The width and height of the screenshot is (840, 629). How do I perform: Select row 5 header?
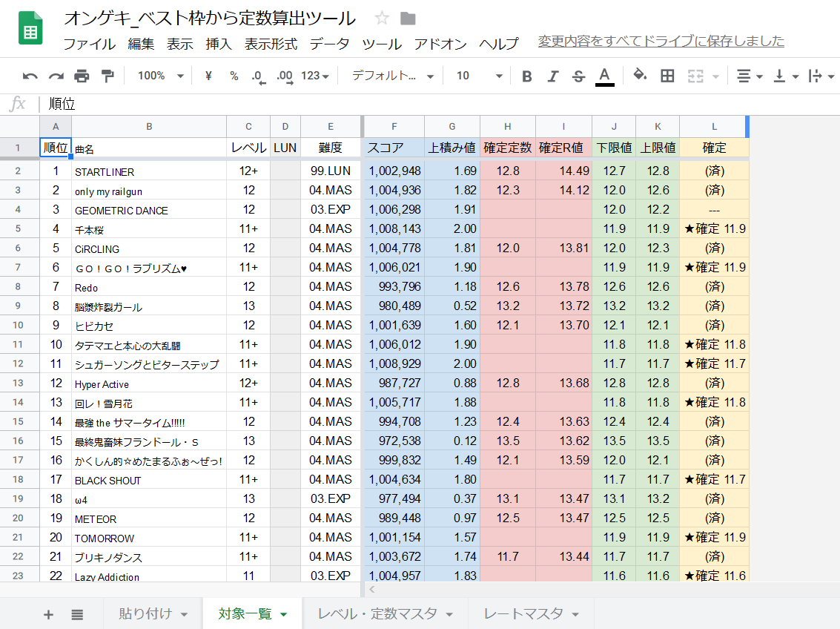click(x=19, y=228)
